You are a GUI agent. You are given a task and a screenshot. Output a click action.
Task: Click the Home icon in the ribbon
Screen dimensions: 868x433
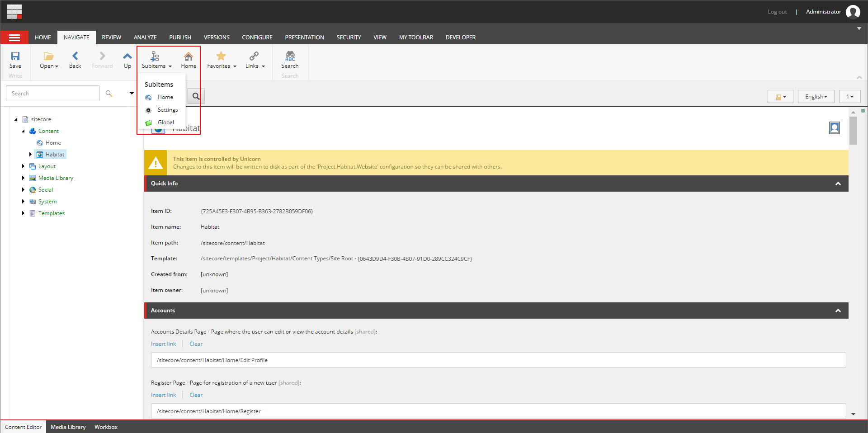[x=189, y=56]
